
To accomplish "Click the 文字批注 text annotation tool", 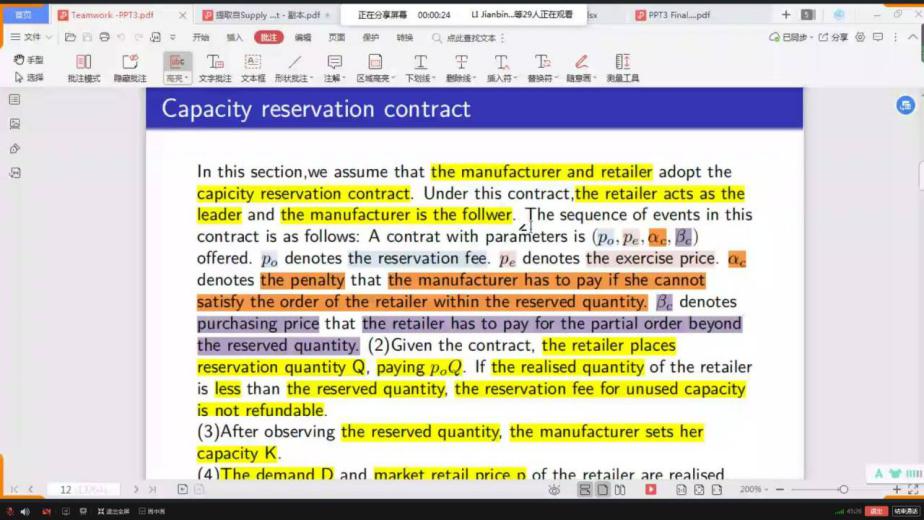I will [214, 67].
